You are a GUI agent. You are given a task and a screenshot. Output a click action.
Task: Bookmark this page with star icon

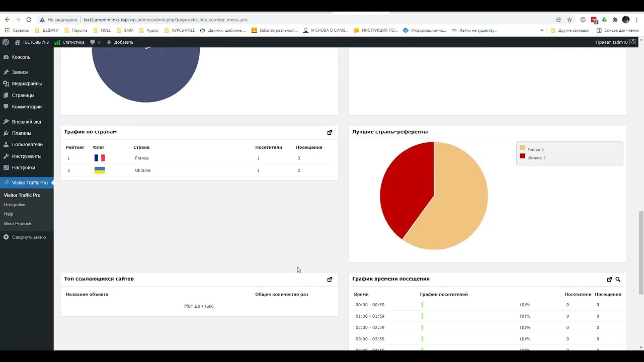[x=570, y=20]
